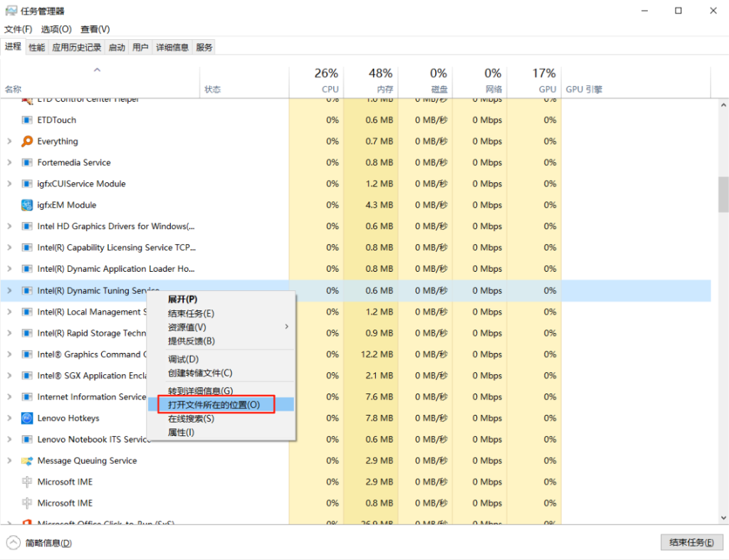This screenshot has width=729, height=560.
Task: Expand Intel(R) Dynamic Tuning Service row
Action: [x=9, y=291]
